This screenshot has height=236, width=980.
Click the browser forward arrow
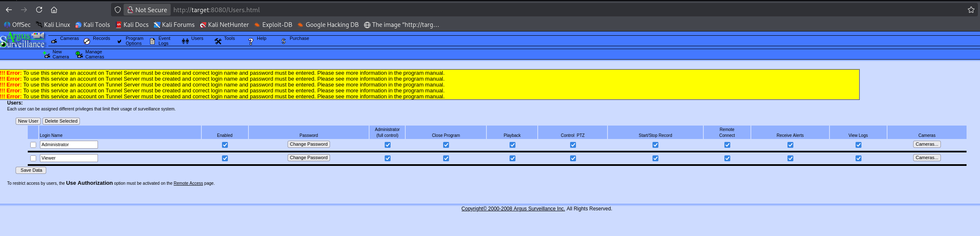point(24,10)
